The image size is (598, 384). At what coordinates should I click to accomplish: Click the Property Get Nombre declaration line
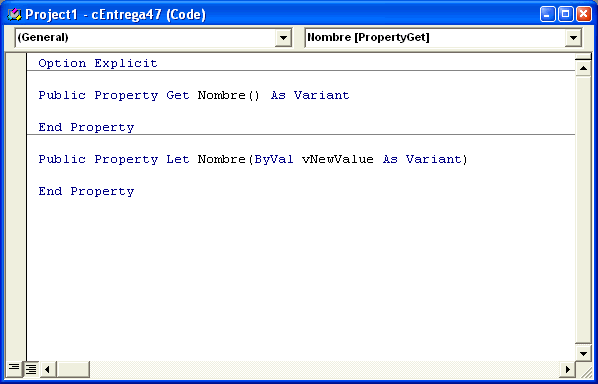pos(194,95)
